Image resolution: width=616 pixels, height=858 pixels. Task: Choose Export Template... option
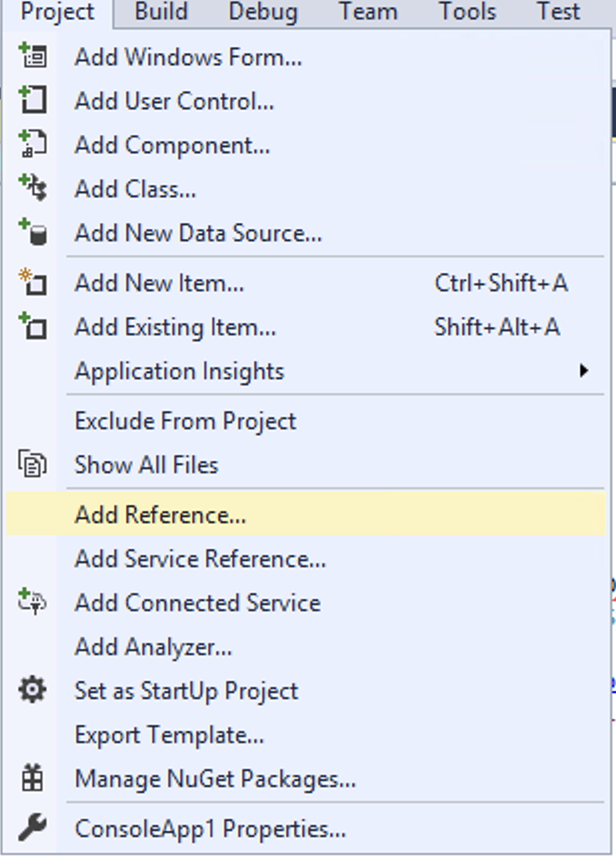[x=169, y=735]
